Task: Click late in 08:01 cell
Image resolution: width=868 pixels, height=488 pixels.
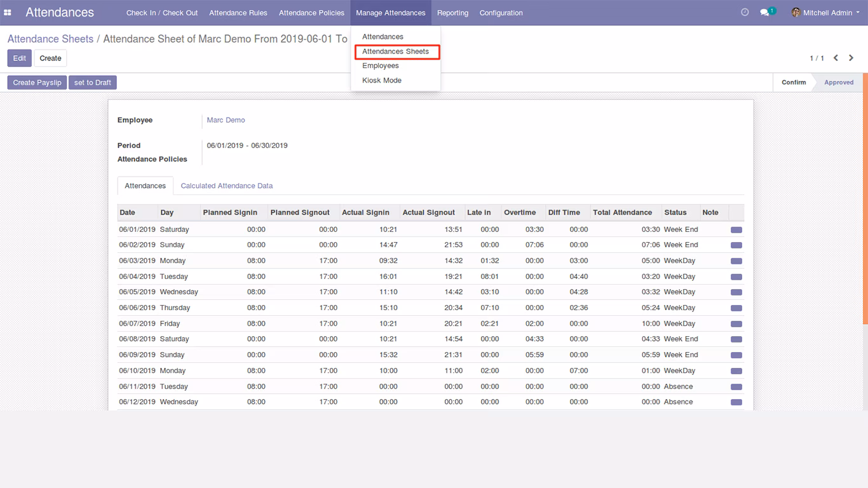Action: click(x=490, y=276)
